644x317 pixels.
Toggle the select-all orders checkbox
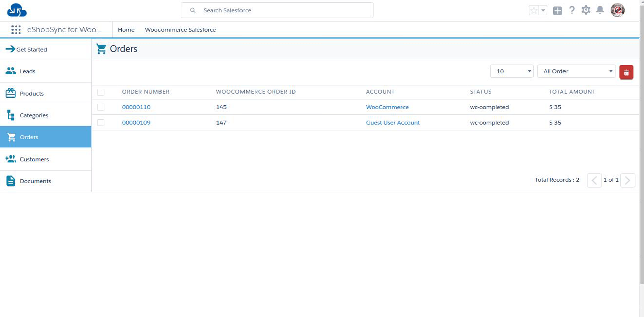101,92
